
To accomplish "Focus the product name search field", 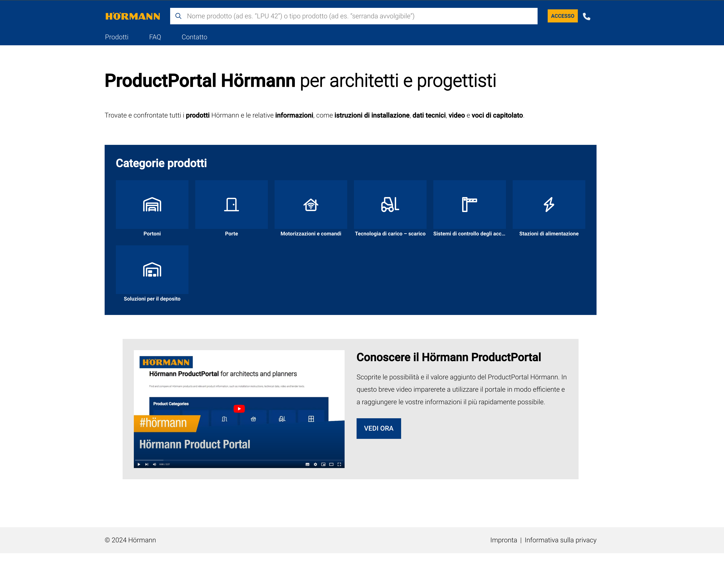I will coord(353,16).
